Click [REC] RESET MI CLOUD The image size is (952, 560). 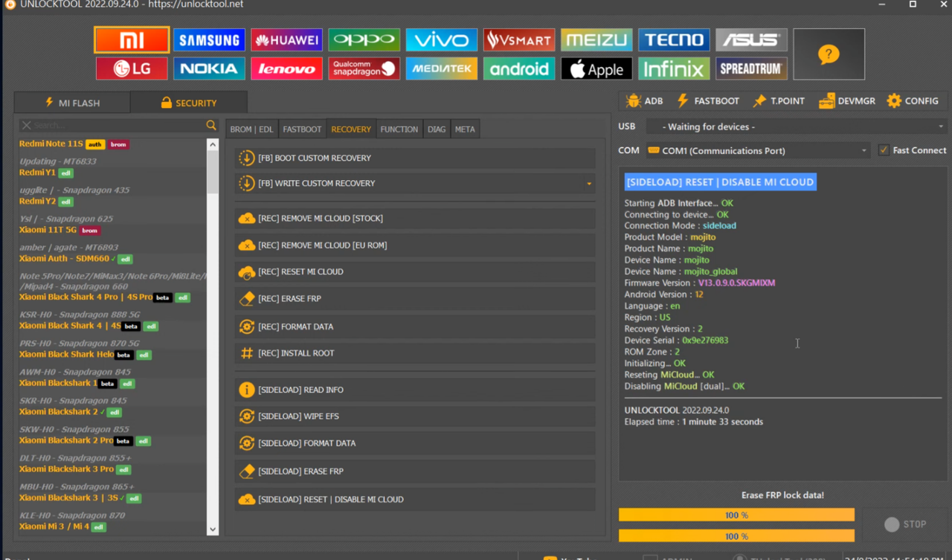[x=415, y=272]
